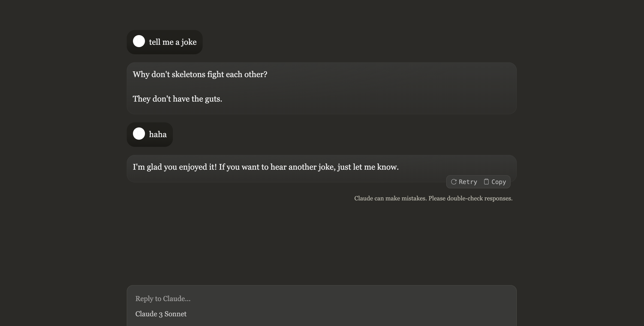The width and height of the screenshot is (644, 326).
Task: Click the "haha" message text
Action: (x=157, y=135)
